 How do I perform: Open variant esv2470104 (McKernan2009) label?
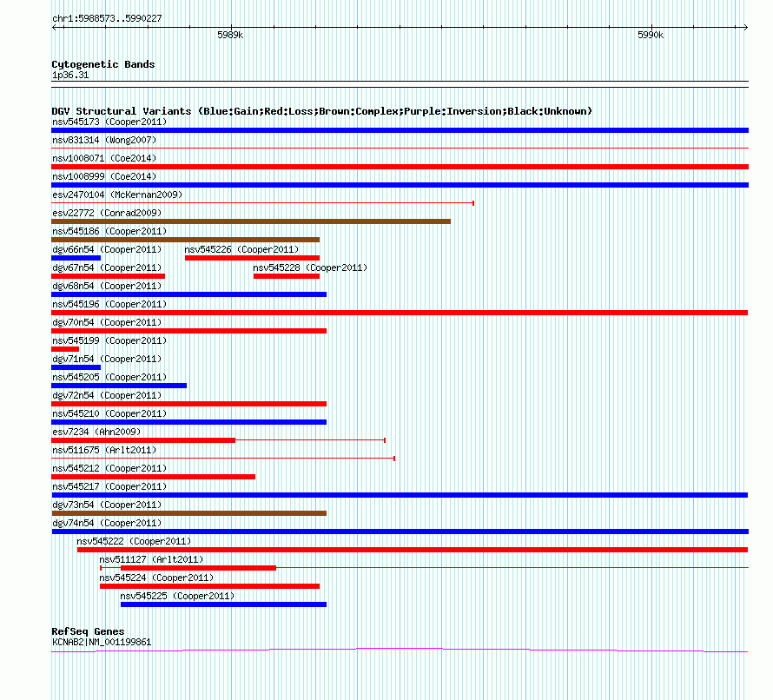click(117, 195)
